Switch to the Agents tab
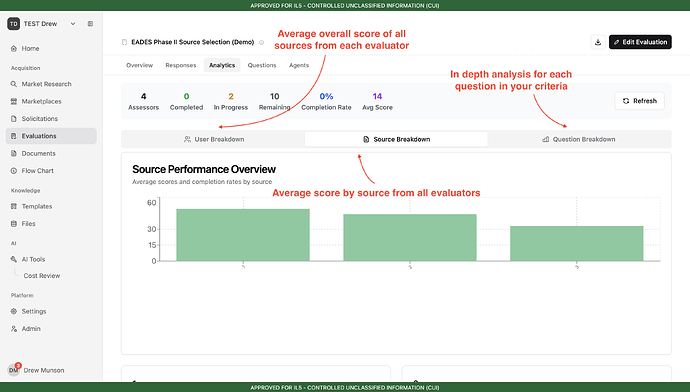The image size is (690, 392). click(x=299, y=65)
